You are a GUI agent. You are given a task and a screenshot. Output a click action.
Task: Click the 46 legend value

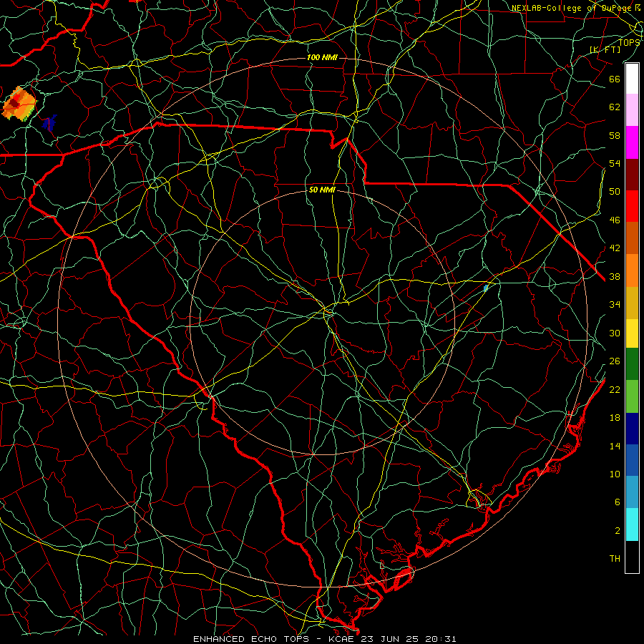[x=615, y=220]
